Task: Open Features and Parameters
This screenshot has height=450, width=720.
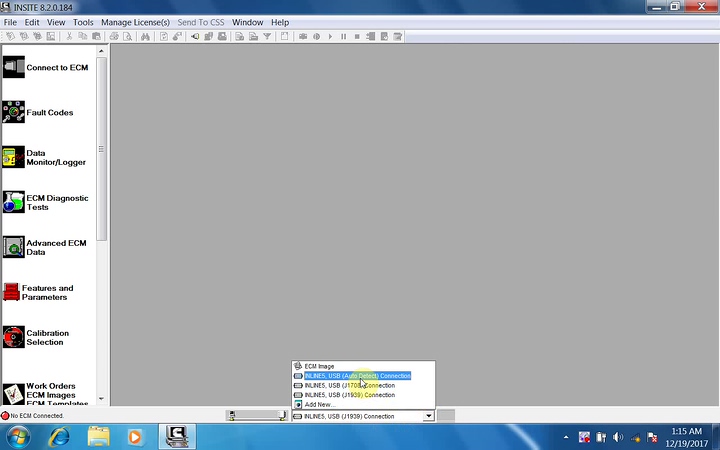Action: click(39, 292)
